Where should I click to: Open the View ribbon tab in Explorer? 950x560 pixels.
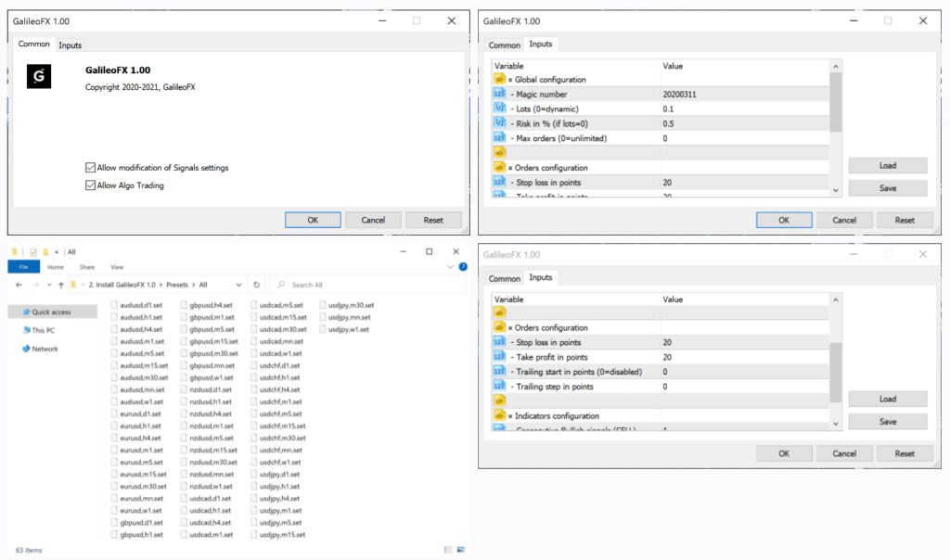117,267
